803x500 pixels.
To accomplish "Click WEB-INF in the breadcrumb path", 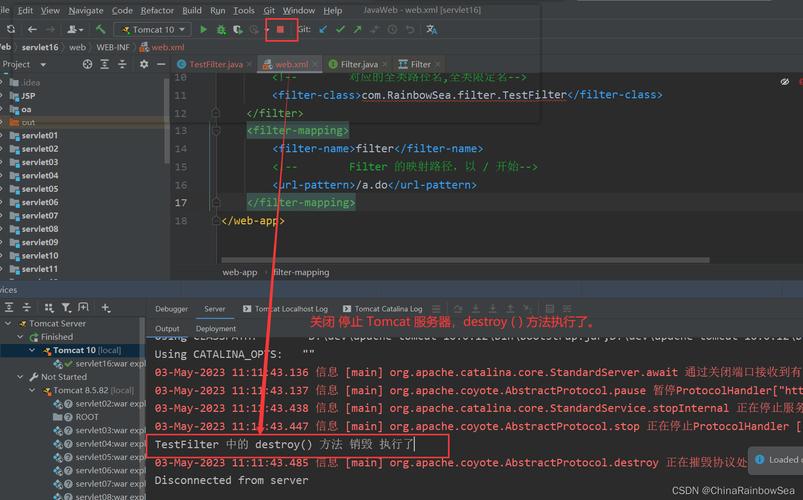I will 111,47.
